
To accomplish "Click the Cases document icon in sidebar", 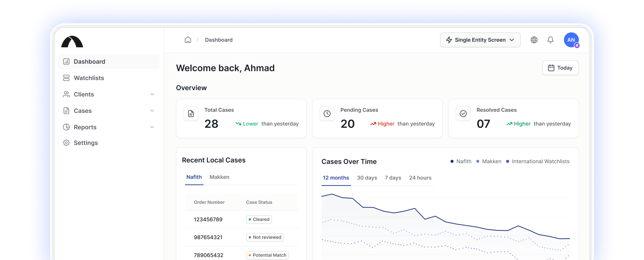I will (66, 111).
